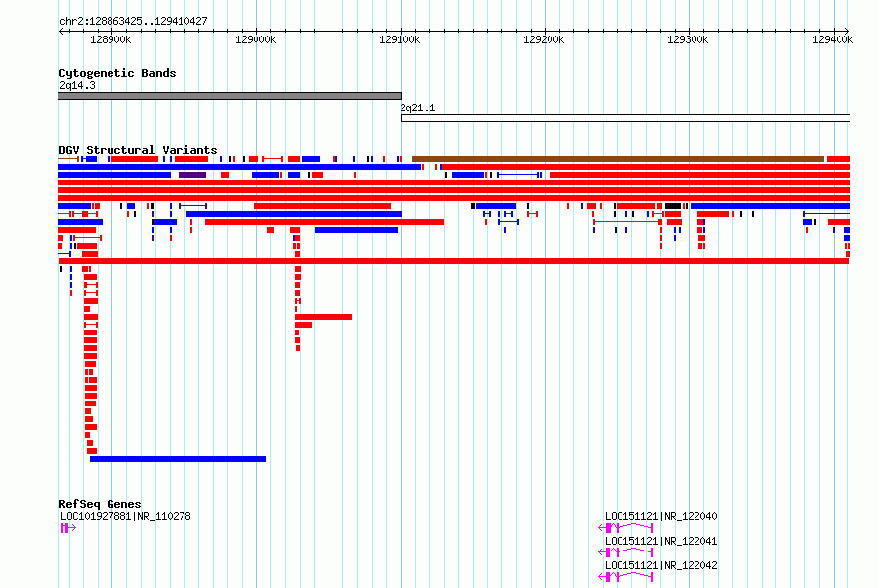Click the LOC151121|NR_122040 gene label
The width and height of the screenshot is (878, 588).
click(x=661, y=516)
